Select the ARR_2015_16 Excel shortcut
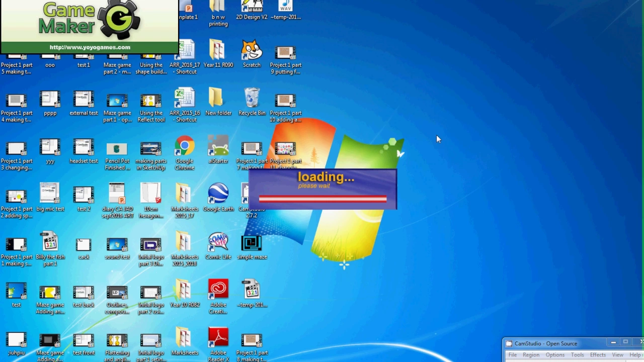This screenshot has height=362, width=644. point(185,106)
